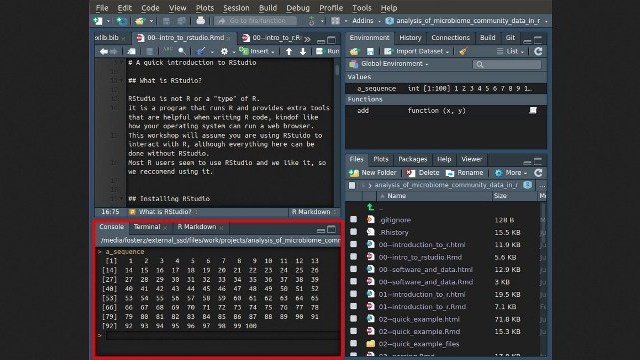
Task: View source of the add function
Action: tap(533, 110)
